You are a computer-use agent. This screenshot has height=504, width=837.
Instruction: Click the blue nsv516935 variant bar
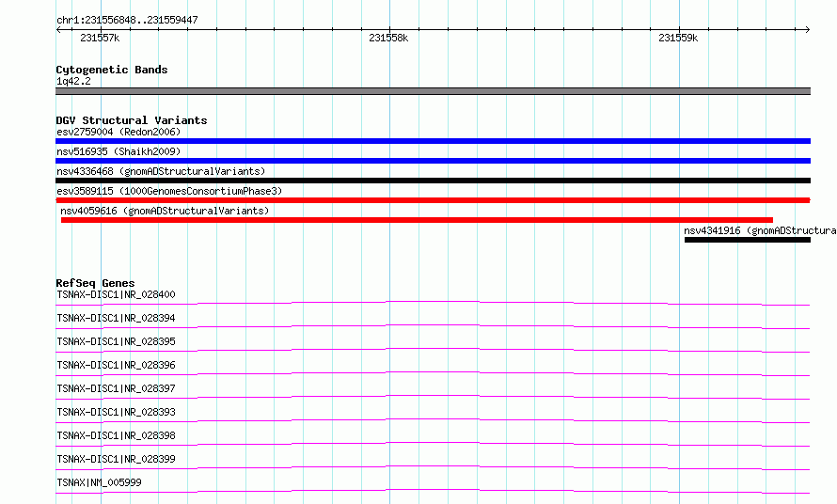(433, 161)
